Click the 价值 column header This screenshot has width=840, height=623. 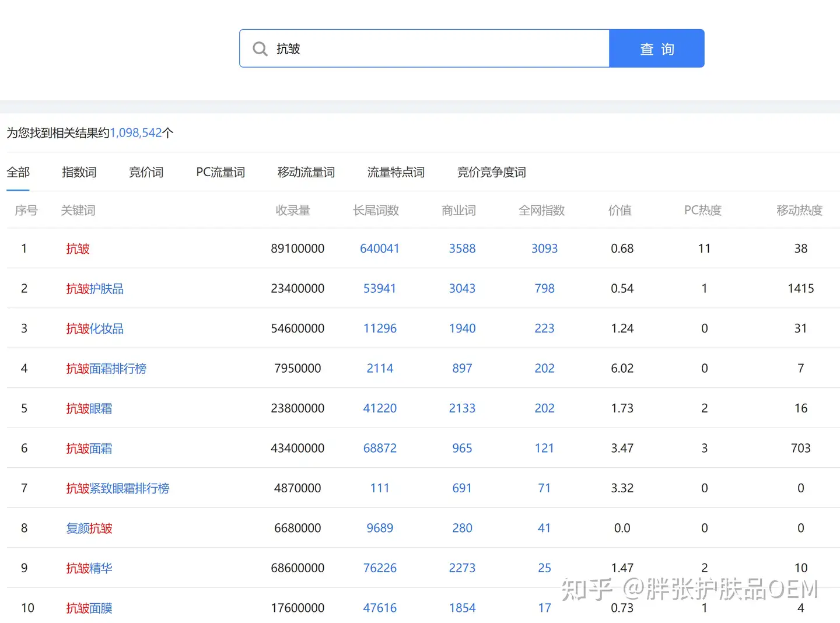pyautogui.click(x=620, y=211)
